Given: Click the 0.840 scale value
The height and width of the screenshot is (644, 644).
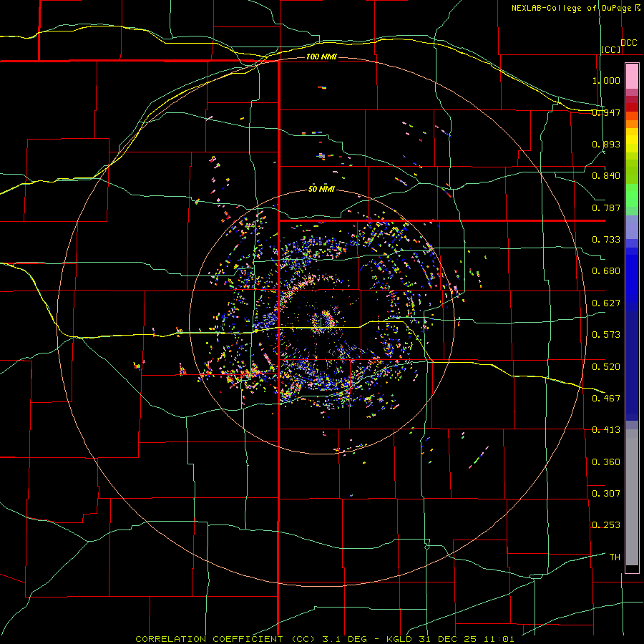Looking at the screenshot, I should pos(606,176).
